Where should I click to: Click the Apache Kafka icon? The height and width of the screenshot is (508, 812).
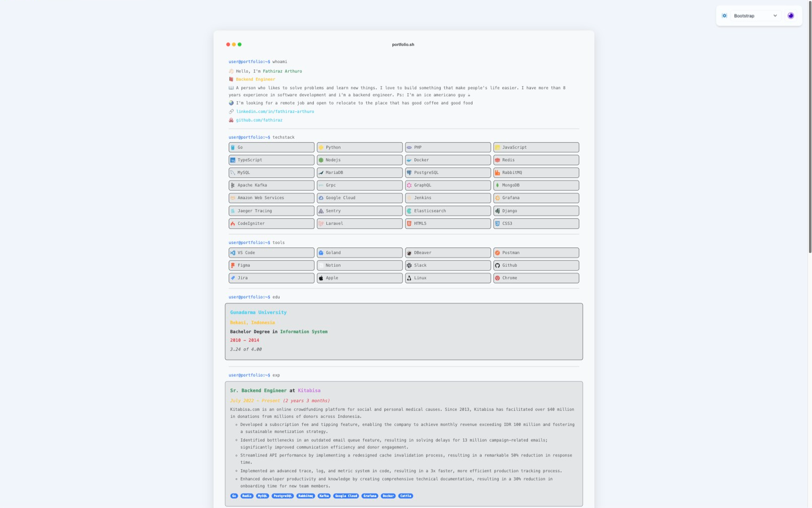point(233,185)
